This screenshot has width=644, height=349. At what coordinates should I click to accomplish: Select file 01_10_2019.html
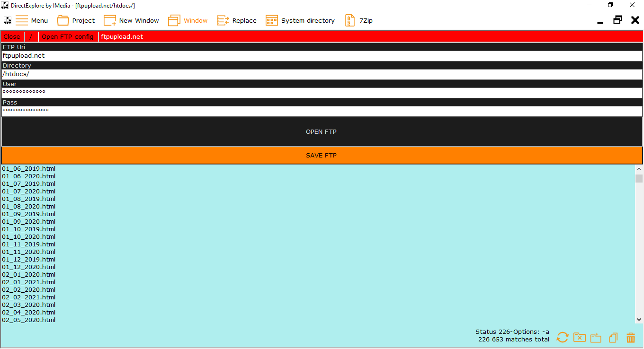(29, 229)
